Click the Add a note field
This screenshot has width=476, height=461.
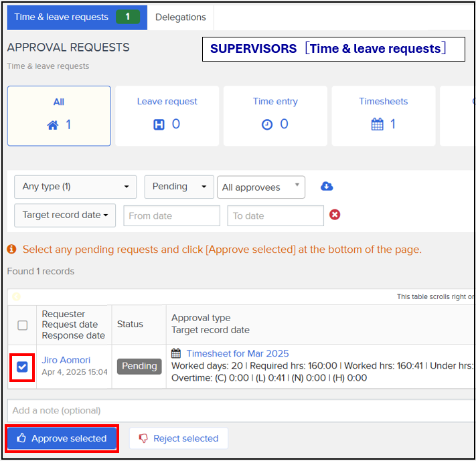pyautogui.click(x=240, y=411)
